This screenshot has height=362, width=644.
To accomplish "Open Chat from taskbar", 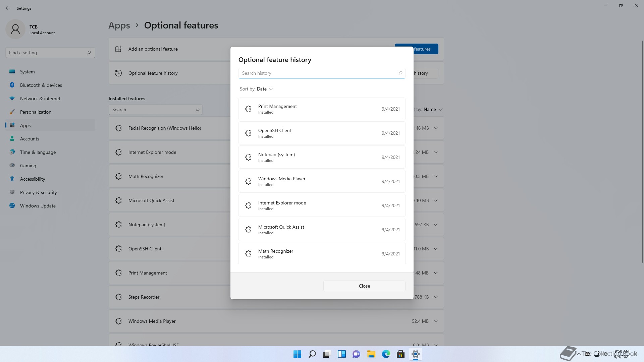I will pyautogui.click(x=356, y=354).
